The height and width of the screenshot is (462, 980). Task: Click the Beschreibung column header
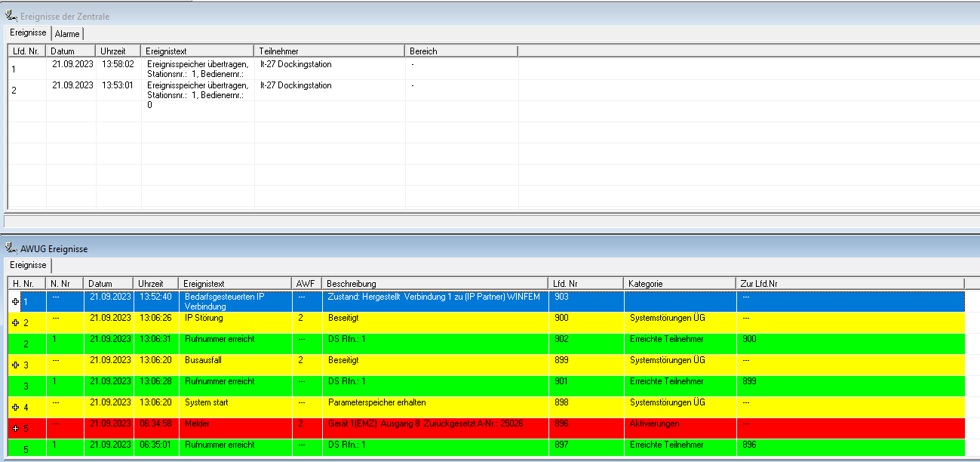pyautogui.click(x=435, y=283)
